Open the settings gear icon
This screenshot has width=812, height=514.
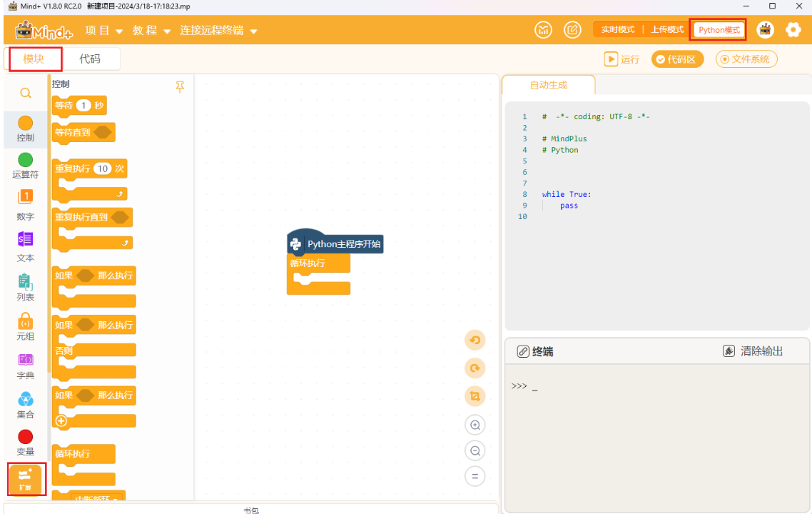pyautogui.click(x=793, y=30)
